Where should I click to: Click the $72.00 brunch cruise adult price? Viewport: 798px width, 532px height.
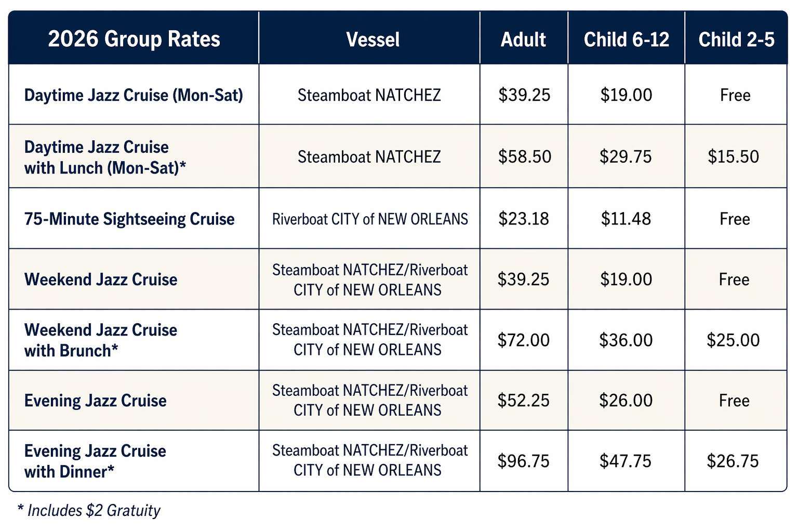coord(523,340)
